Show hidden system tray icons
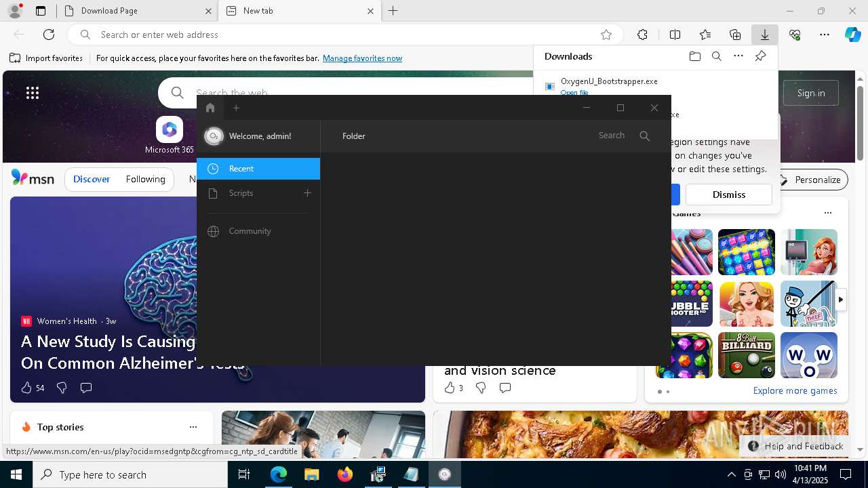 (x=731, y=474)
